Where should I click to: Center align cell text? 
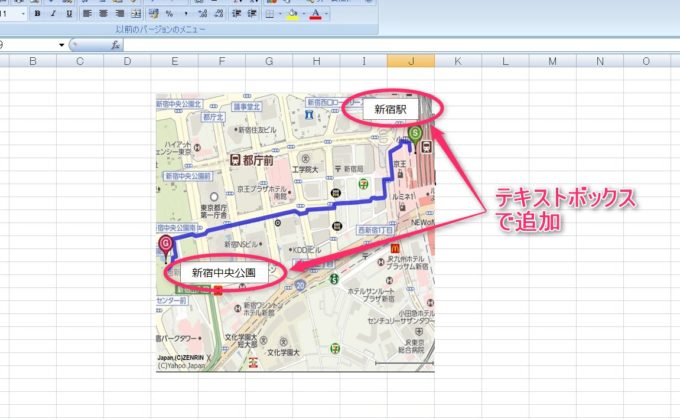[x=104, y=14]
